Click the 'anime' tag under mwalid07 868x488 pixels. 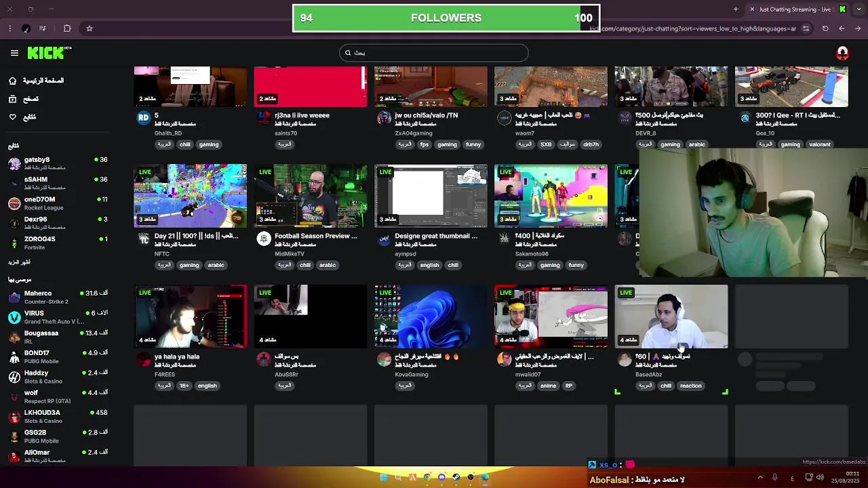(548, 386)
